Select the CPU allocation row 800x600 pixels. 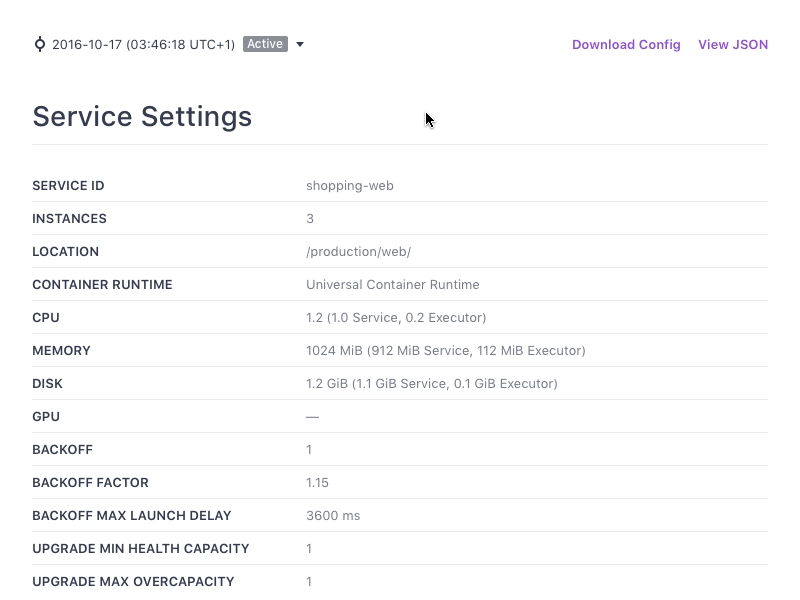click(396, 317)
